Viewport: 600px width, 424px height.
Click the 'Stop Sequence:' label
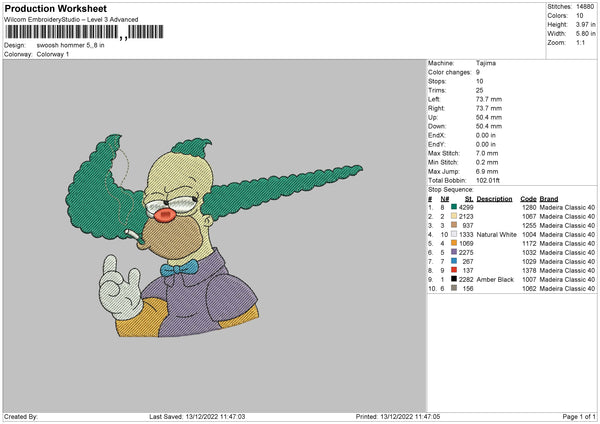(x=451, y=190)
